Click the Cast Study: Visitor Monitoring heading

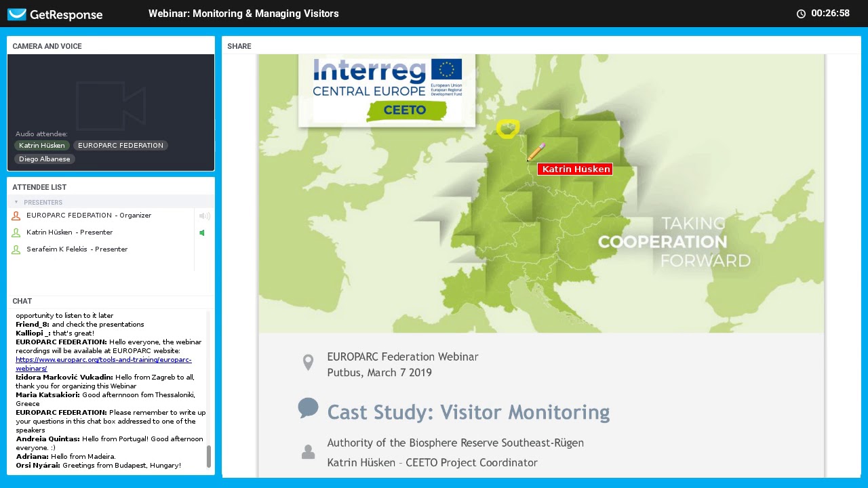click(469, 412)
